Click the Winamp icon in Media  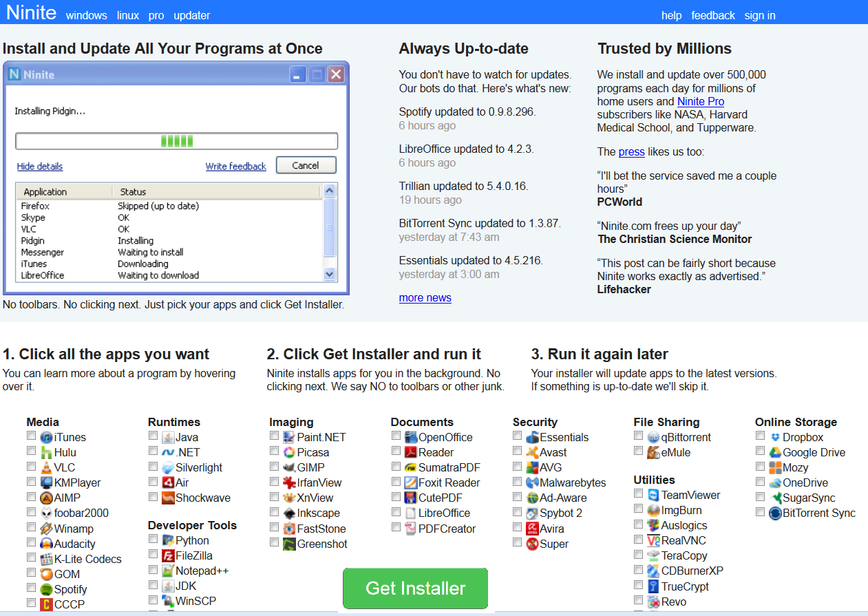pyautogui.click(x=46, y=529)
